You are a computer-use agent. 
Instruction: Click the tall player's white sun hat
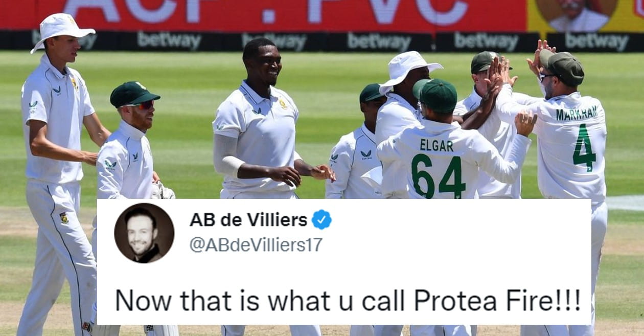(x=62, y=30)
